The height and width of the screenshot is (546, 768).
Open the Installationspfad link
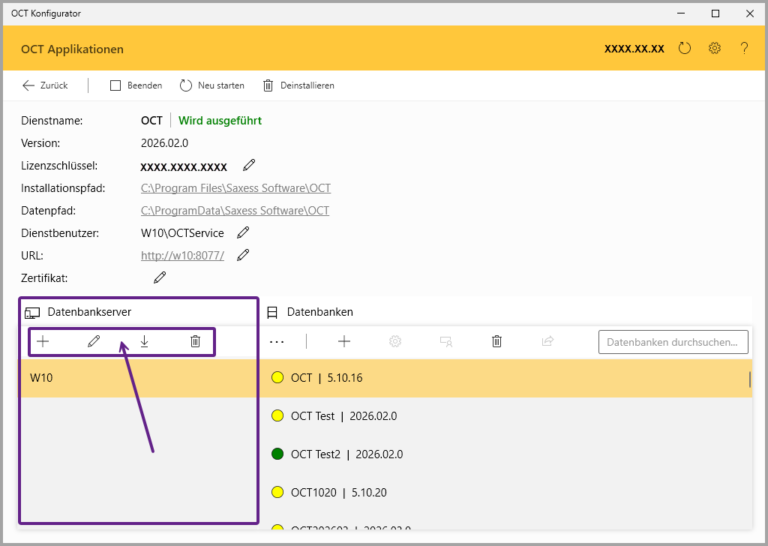coord(235,188)
